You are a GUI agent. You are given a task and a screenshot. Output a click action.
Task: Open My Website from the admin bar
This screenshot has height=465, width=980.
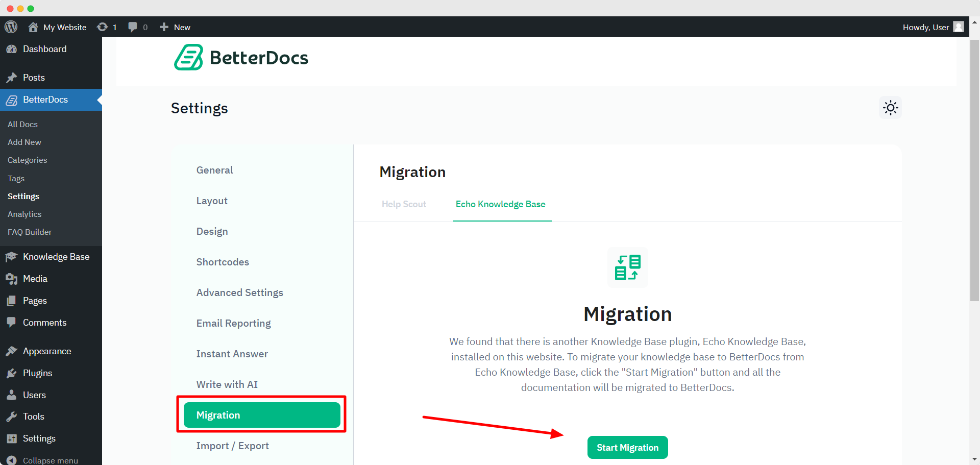click(x=57, y=27)
